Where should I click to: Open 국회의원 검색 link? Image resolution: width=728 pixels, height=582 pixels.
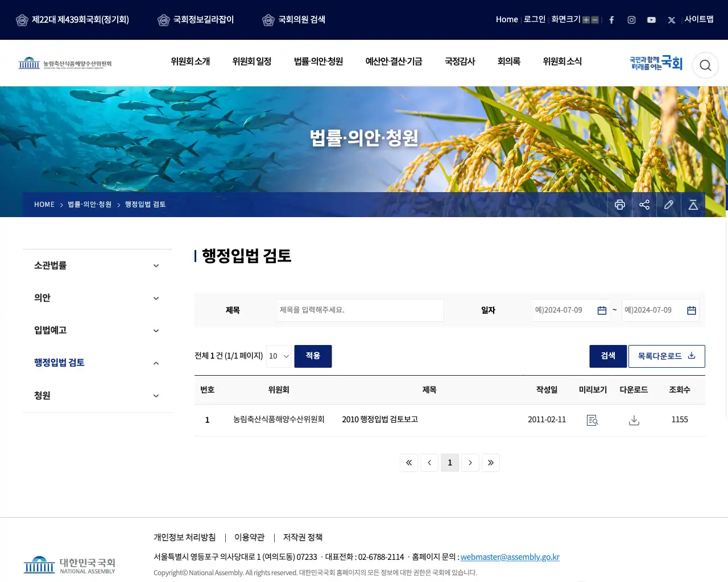[293, 20]
